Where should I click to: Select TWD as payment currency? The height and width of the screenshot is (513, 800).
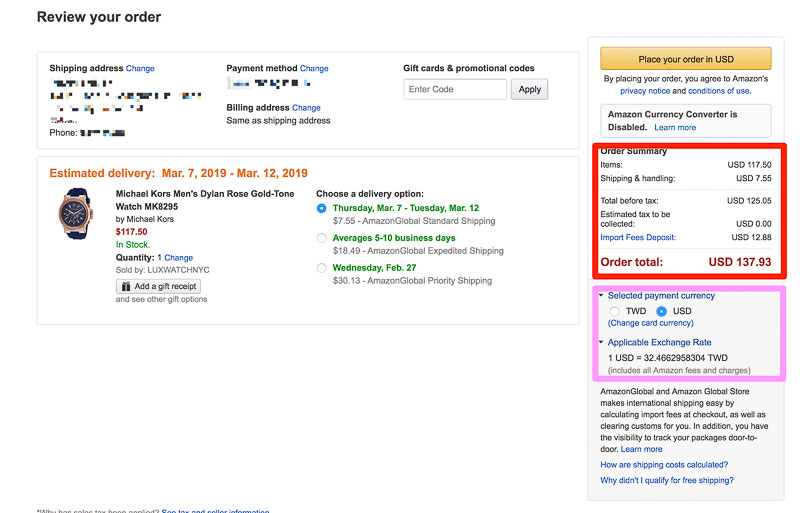point(615,311)
